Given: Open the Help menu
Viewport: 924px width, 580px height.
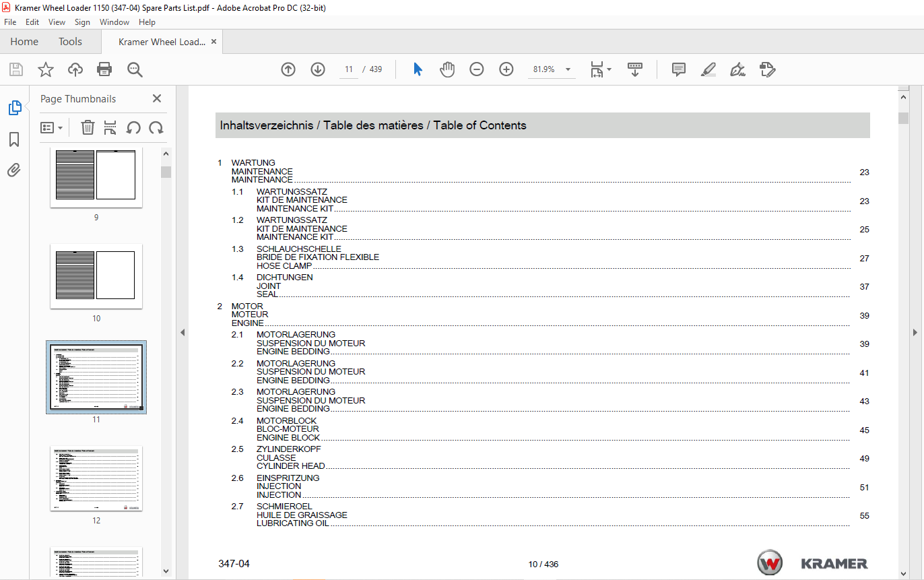Looking at the screenshot, I should pyautogui.click(x=147, y=22).
